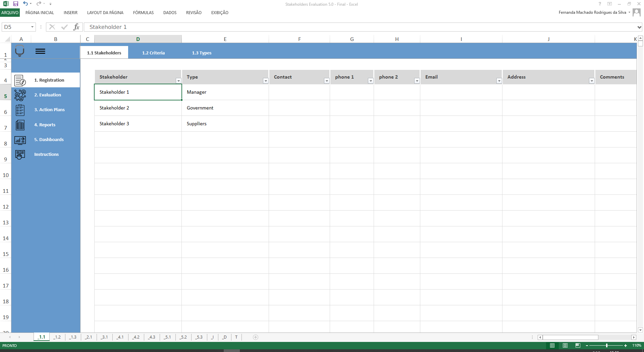
Task: Open the Evaluation section from sidebar
Action: click(x=47, y=95)
